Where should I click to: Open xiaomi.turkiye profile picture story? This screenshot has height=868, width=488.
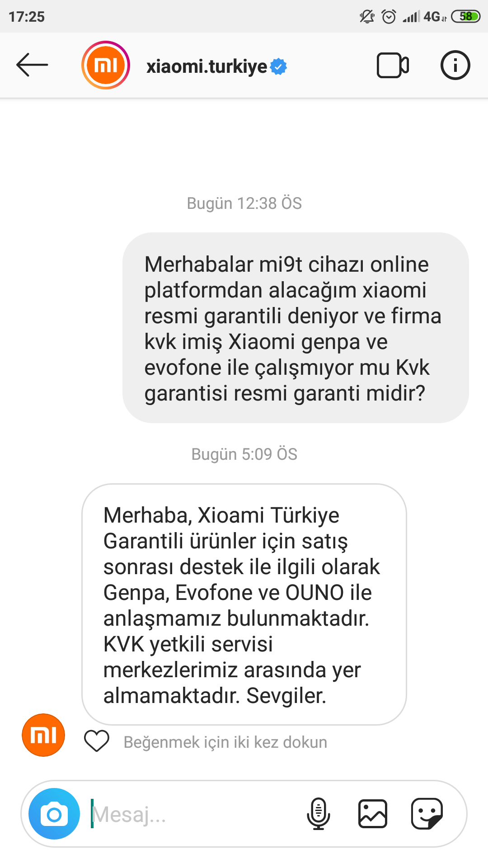point(106,65)
